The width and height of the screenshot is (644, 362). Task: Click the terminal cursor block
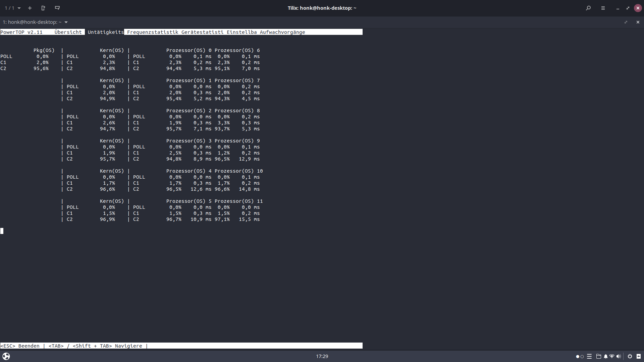point(2,231)
